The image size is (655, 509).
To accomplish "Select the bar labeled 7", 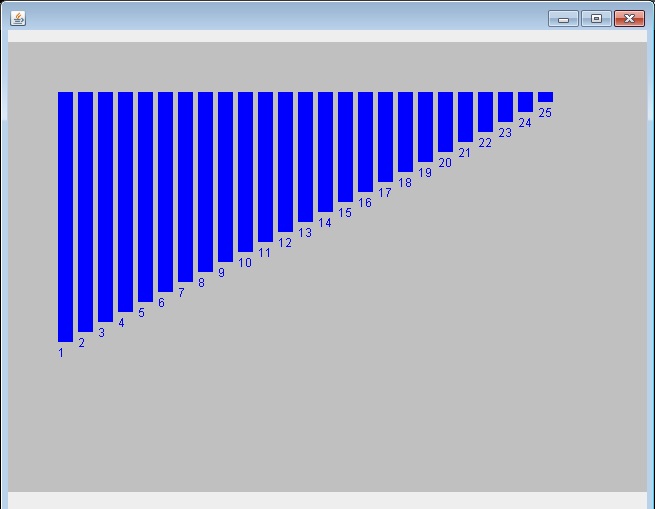I will 185,186.
